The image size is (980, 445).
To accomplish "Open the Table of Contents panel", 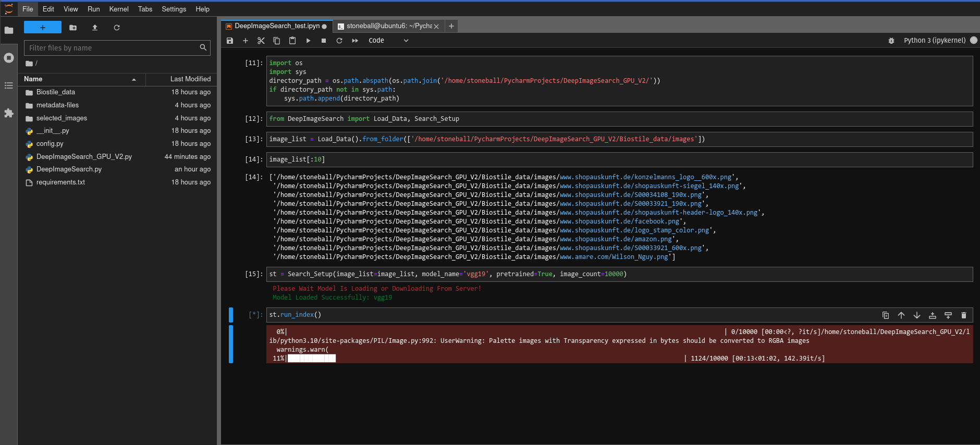I will 9,85.
